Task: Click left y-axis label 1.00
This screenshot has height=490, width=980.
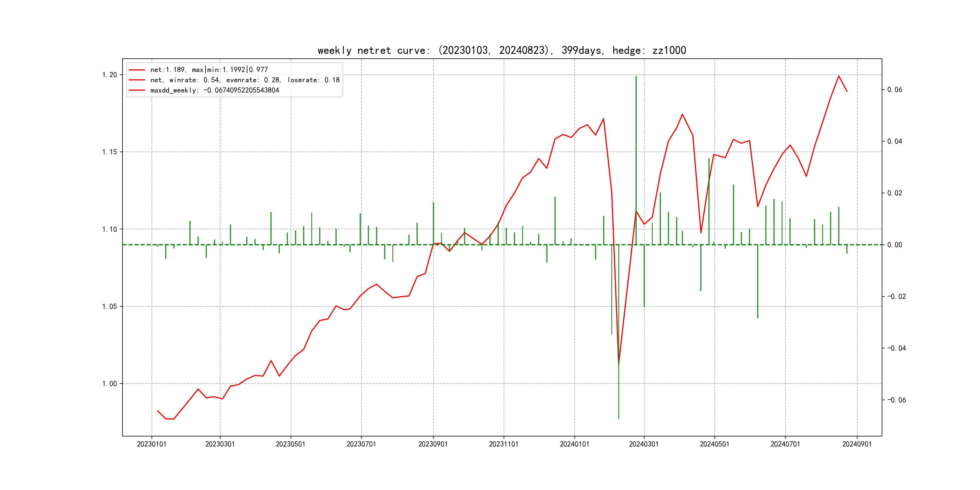Action: click(109, 384)
